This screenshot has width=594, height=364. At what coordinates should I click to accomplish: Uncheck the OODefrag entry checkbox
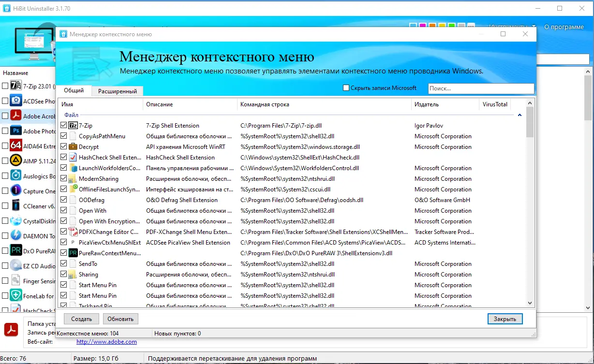[64, 200]
